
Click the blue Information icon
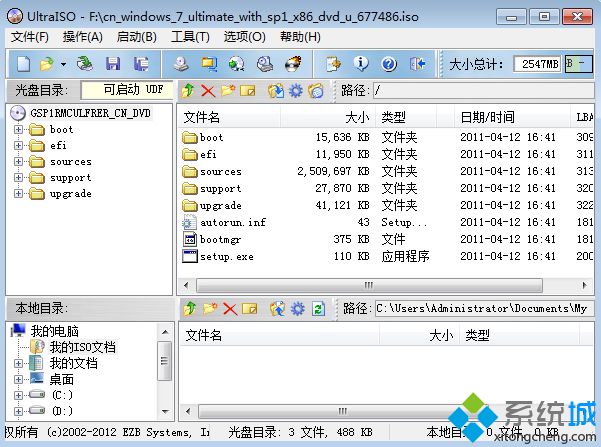(361, 64)
